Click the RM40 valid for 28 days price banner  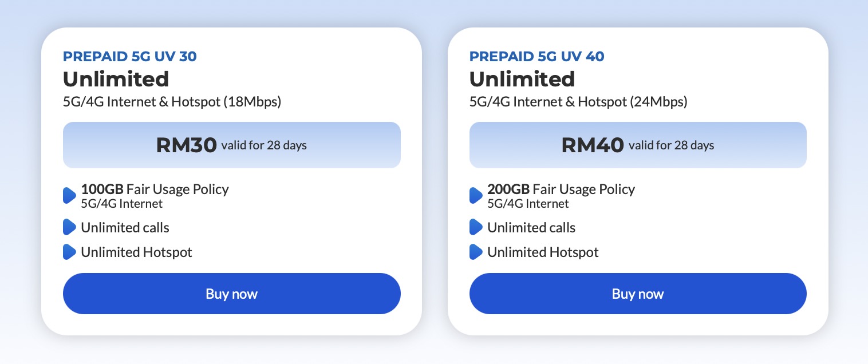[638, 145]
